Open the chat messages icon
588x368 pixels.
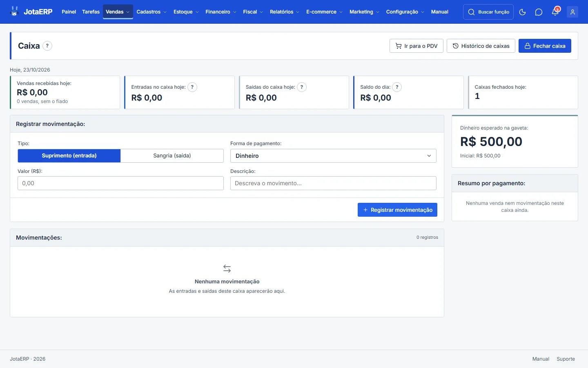(539, 12)
